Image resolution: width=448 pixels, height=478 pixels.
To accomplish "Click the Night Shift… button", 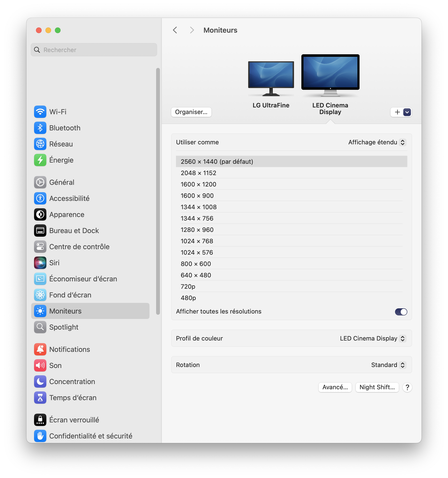I will pyautogui.click(x=377, y=387).
